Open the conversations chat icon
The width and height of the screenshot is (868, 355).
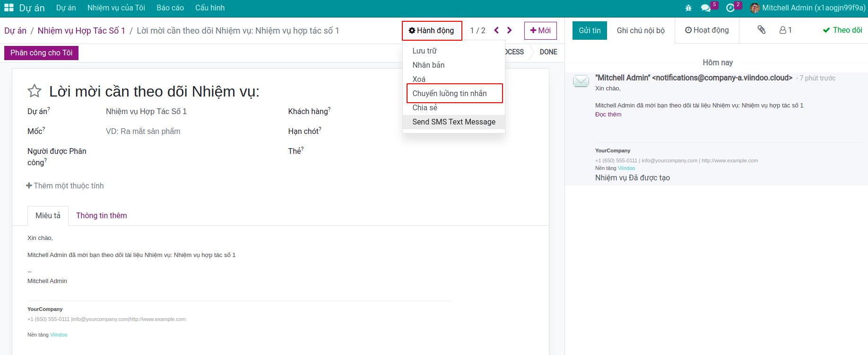pos(706,8)
